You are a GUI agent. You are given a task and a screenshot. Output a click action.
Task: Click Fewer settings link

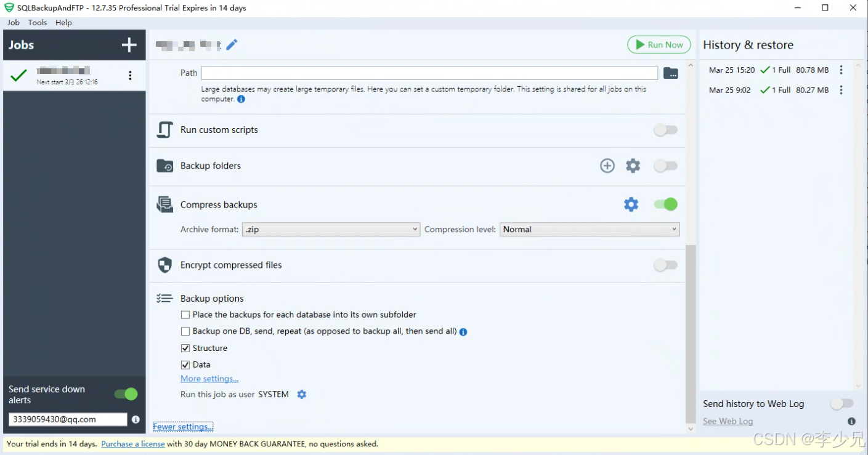tap(183, 427)
